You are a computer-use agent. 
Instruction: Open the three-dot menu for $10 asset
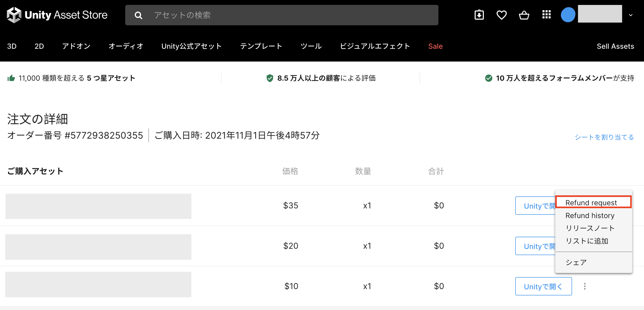(x=585, y=286)
